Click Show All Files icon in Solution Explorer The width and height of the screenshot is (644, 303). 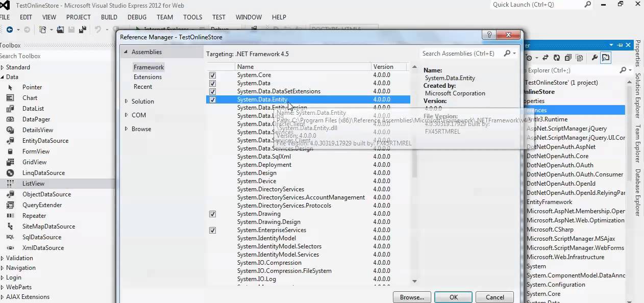point(579,58)
